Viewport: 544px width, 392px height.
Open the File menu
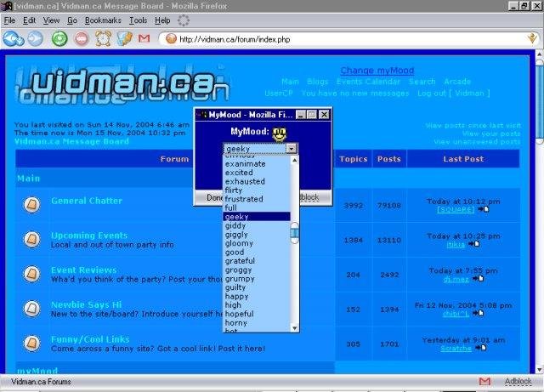9,20
